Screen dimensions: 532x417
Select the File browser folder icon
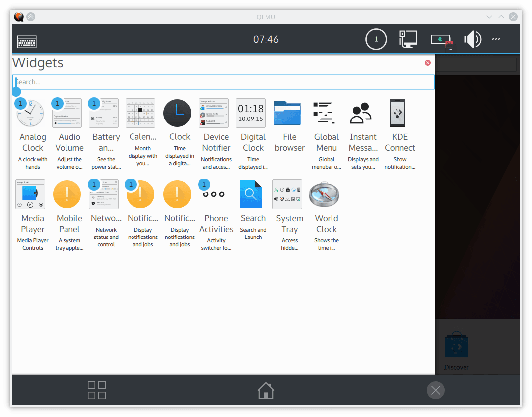(x=287, y=113)
